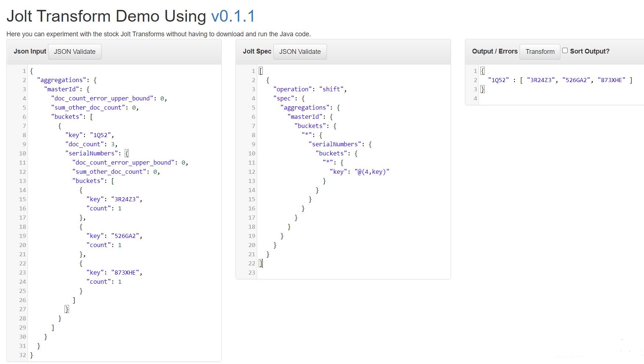The image size is (644, 364).
Task: Click the "spec" line in Jolt Spec editor
Action: [x=289, y=98]
